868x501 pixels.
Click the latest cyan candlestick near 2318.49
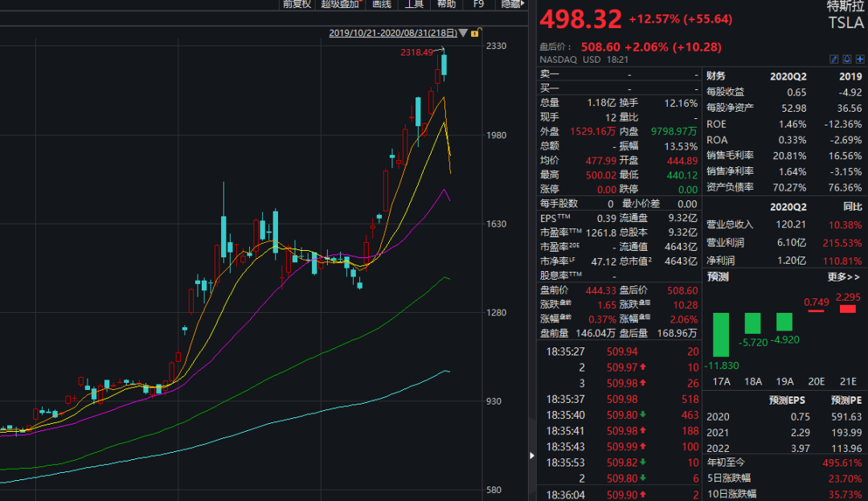click(x=444, y=64)
